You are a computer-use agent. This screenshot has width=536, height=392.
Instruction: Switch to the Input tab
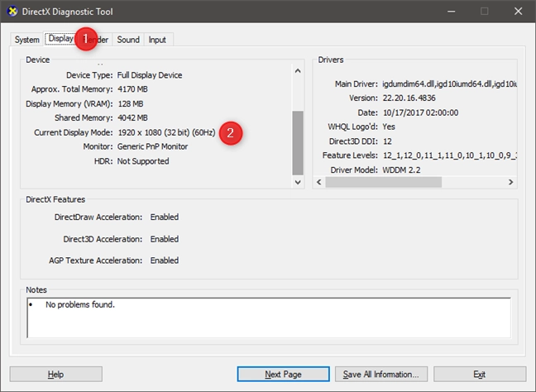(x=157, y=40)
